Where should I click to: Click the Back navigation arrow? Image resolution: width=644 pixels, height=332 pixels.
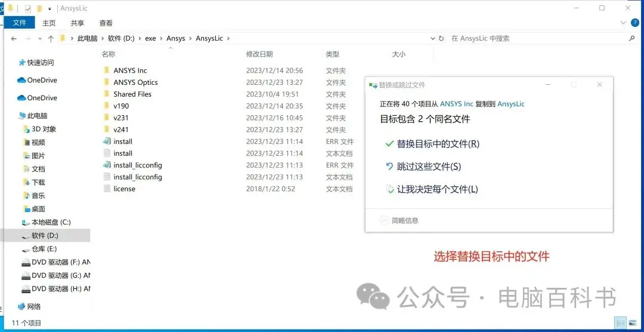[x=14, y=39]
